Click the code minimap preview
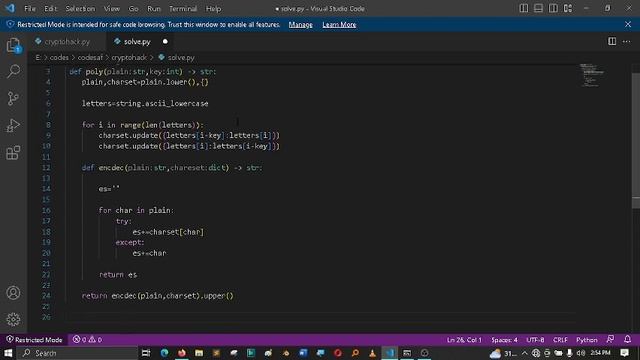Screen dimensions: 640x360 pyautogui.click(x=592, y=75)
